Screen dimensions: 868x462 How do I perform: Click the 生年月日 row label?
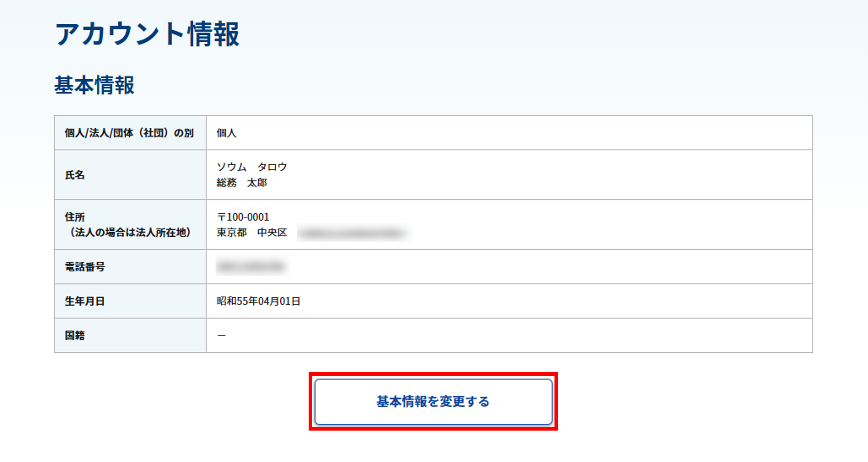[x=84, y=301]
